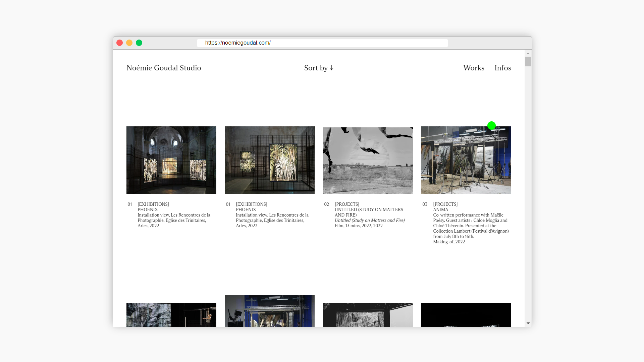Click the green maximize window dot
Screen dimensions: 644x362
pos(139,43)
